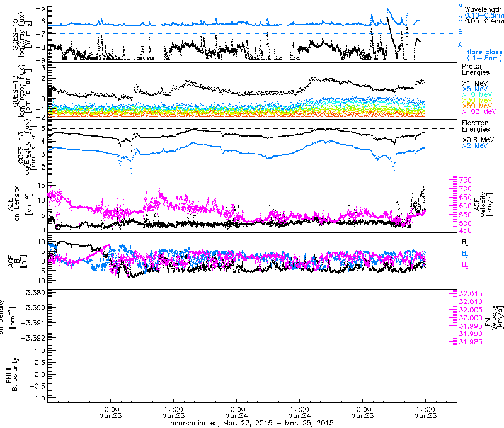Click the 'ACE Velocity [km/s]' right axis label

tap(484, 205)
